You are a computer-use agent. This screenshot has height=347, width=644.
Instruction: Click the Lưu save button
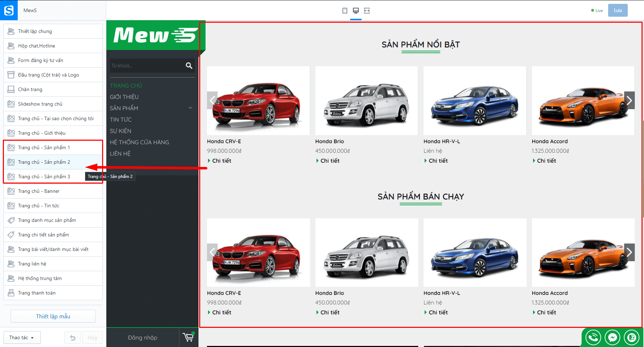coord(618,10)
